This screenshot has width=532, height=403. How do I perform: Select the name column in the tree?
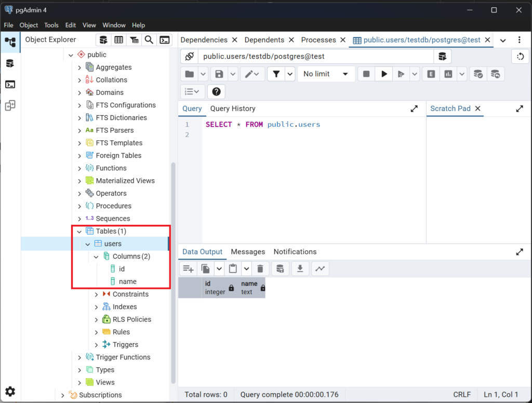pos(128,281)
